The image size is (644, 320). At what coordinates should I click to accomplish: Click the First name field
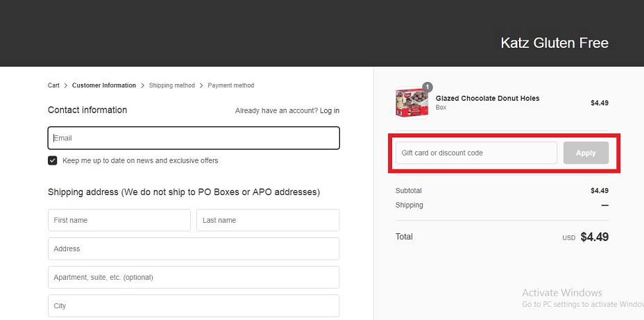[x=119, y=220]
